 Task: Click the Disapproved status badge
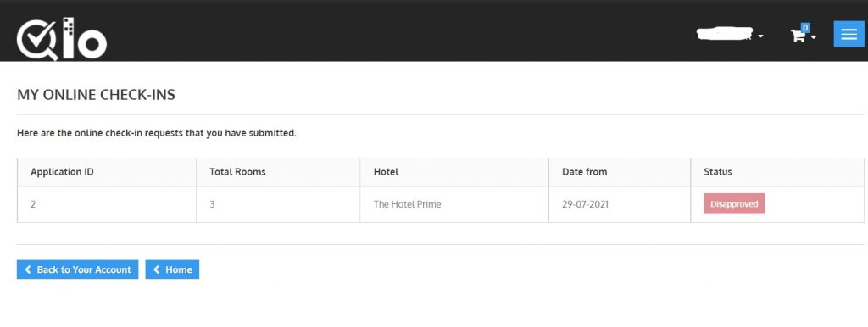click(x=734, y=203)
